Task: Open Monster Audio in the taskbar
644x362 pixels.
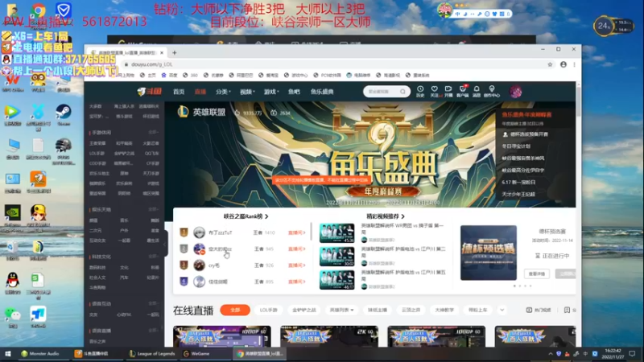Action: [x=40, y=353]
